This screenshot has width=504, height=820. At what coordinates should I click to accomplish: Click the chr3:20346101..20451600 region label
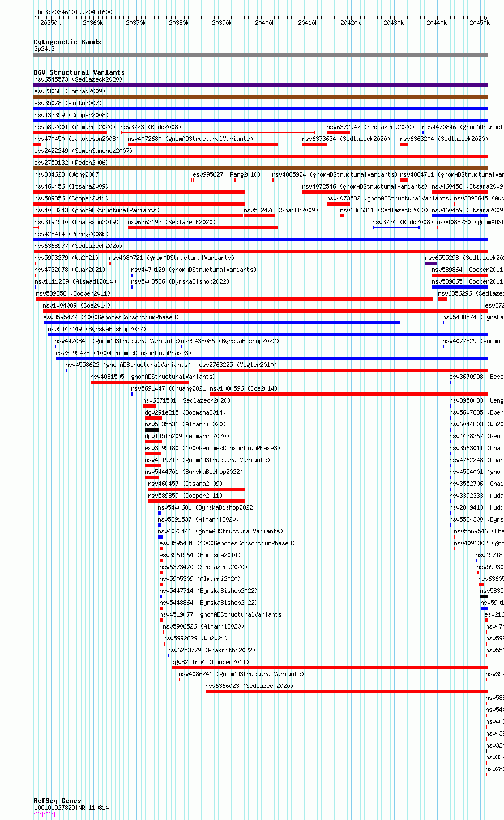[73, 12]
